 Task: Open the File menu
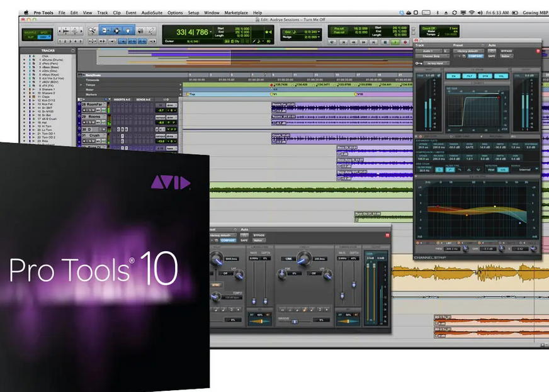[62, 13]
